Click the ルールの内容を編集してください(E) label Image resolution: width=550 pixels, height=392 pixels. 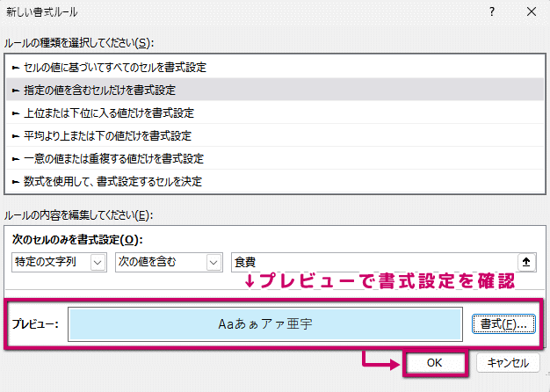click(78, 215)
